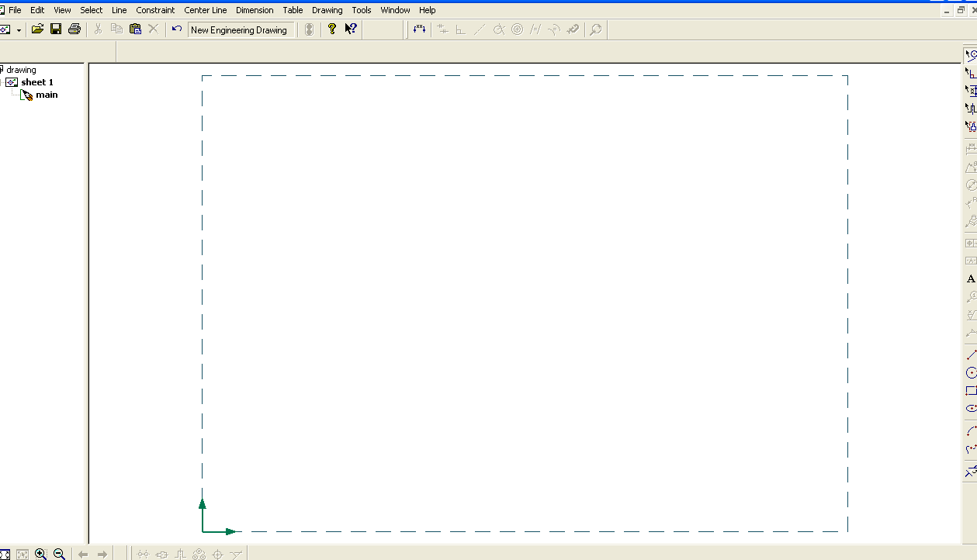Click the New Engineering Drawing field
Screen dimensions: 977x560
pos(241,29)
